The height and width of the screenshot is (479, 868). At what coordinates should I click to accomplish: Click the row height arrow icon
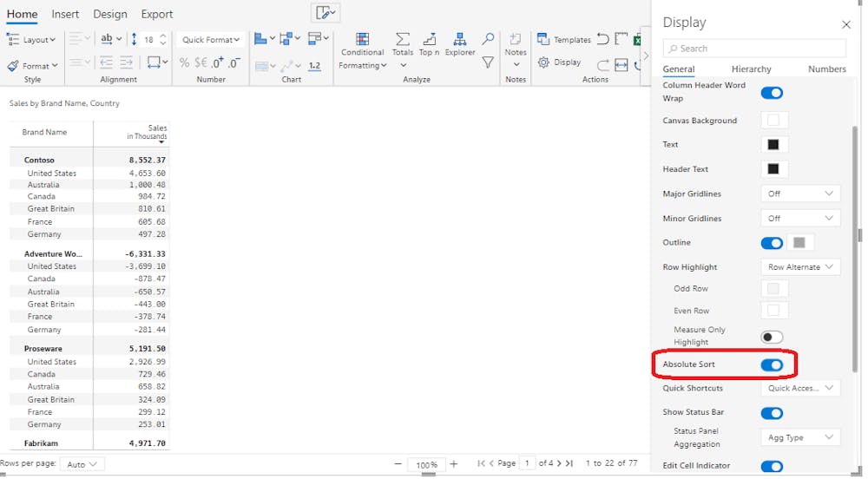pos(134,39)
